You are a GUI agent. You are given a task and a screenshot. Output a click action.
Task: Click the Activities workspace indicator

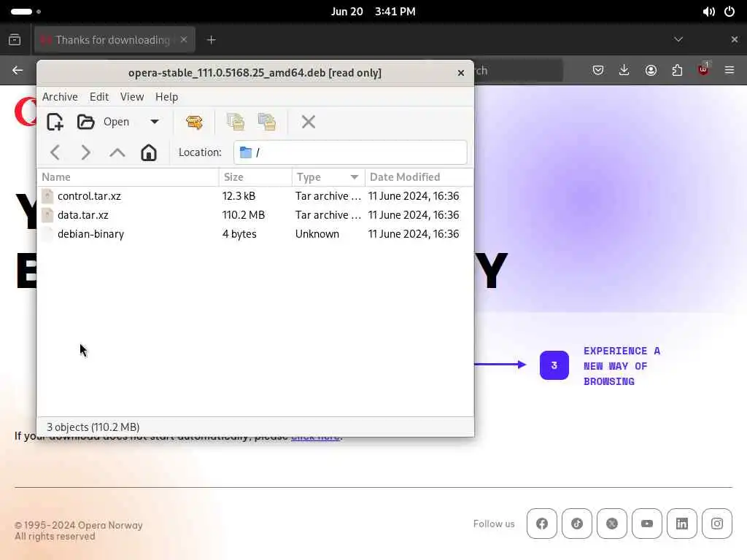click(x=26, y=12)
